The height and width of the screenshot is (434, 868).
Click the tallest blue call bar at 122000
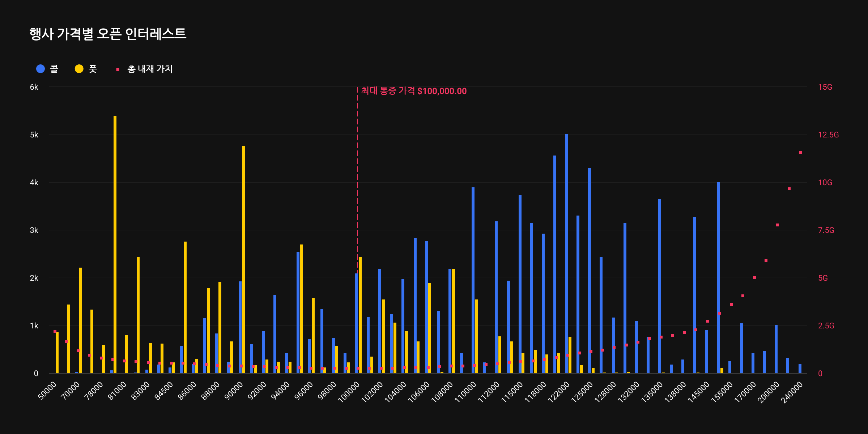coord(566,253)
